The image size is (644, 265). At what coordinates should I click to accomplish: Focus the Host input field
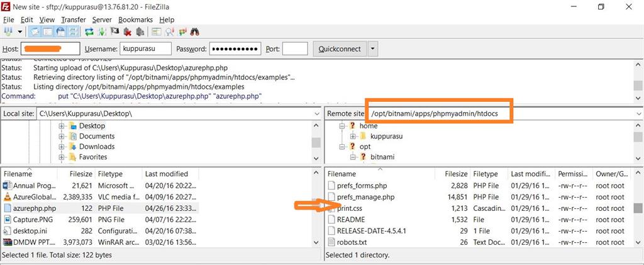pyautogui.click(x=50, y=49)
